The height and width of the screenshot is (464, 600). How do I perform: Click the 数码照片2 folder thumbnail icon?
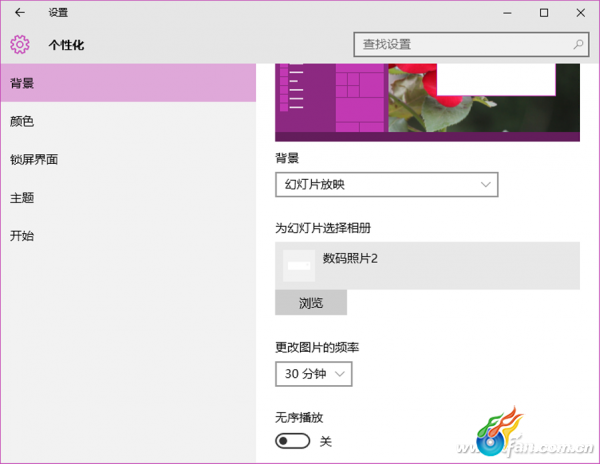[299, 265]
